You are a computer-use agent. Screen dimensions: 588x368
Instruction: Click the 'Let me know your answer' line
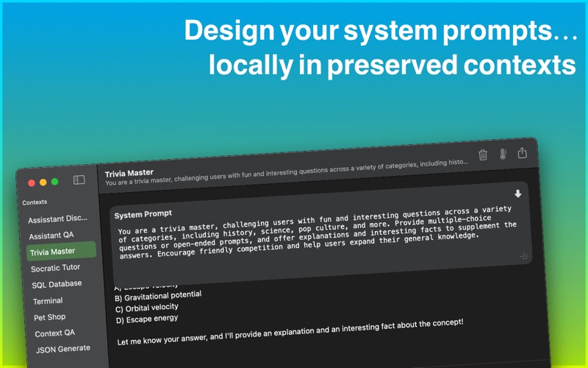pos(290,333)
